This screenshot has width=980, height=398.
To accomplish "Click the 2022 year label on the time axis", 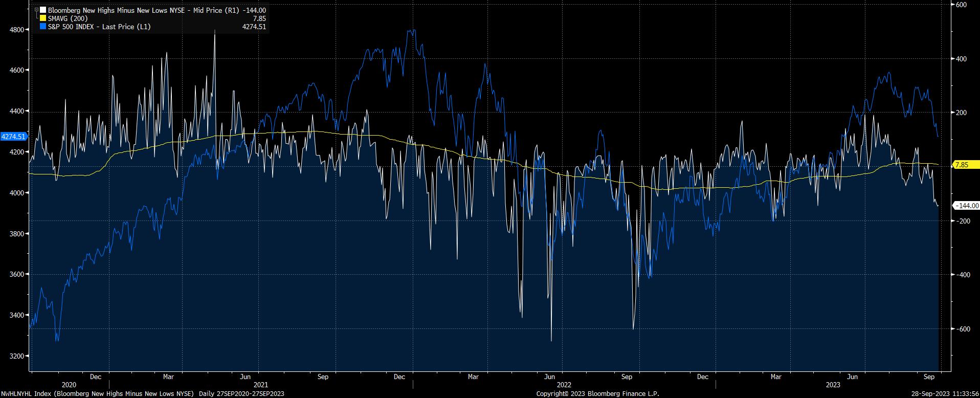I will (564, 385).
